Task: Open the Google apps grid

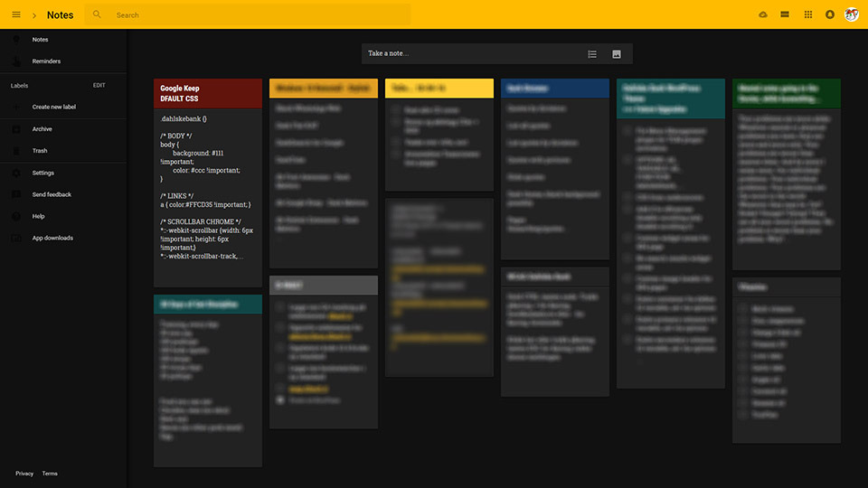Action: click(808, 15)
